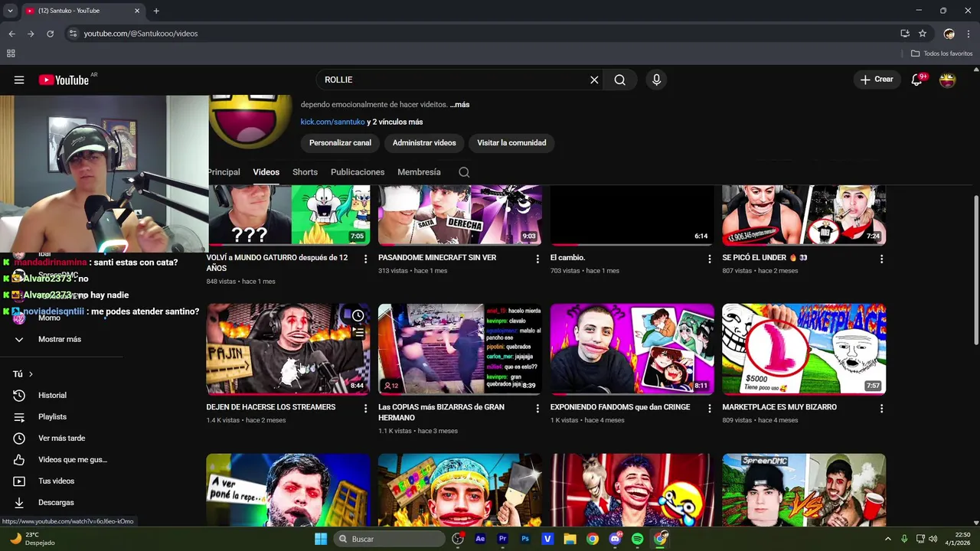Open options menu for El cambio. video
This screenshot has height=551, width=980.
(710, 259)
